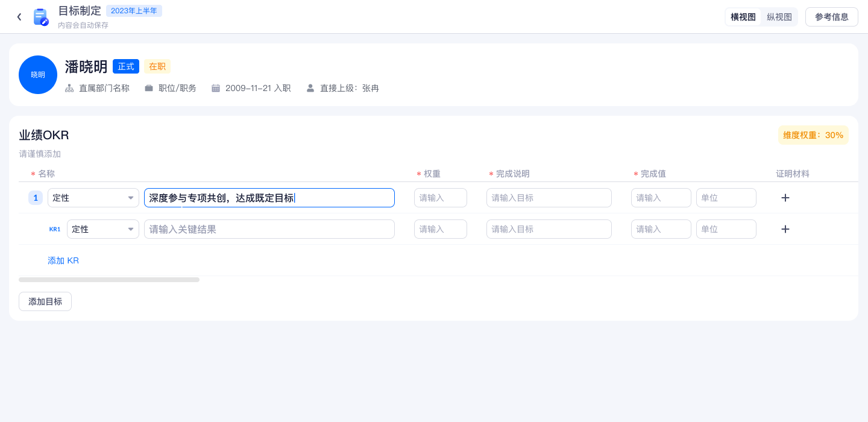Click the 添加目标 button
Viewport: 868px width, 422px height.
pyautogui.click(x=45, y=301)
